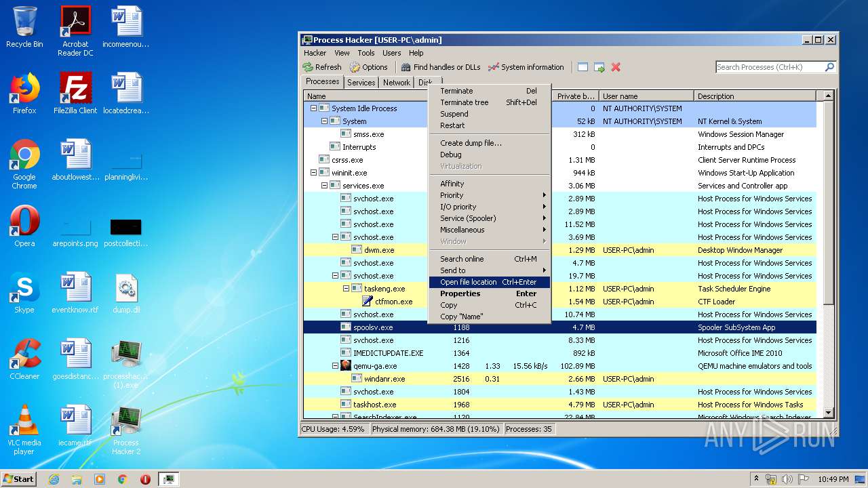
Task: Choose Search online in context menu
Action: tap(489, 259)
